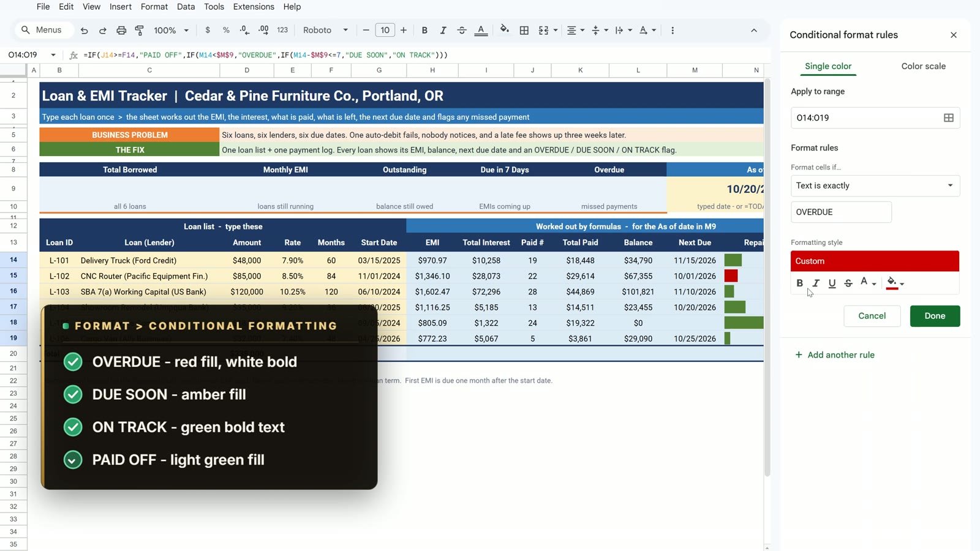This screenshot has height=551, width=980.
Task: Open the merge cells dropdown arrow
Action: pyautogui.click(x=556, y=30)
